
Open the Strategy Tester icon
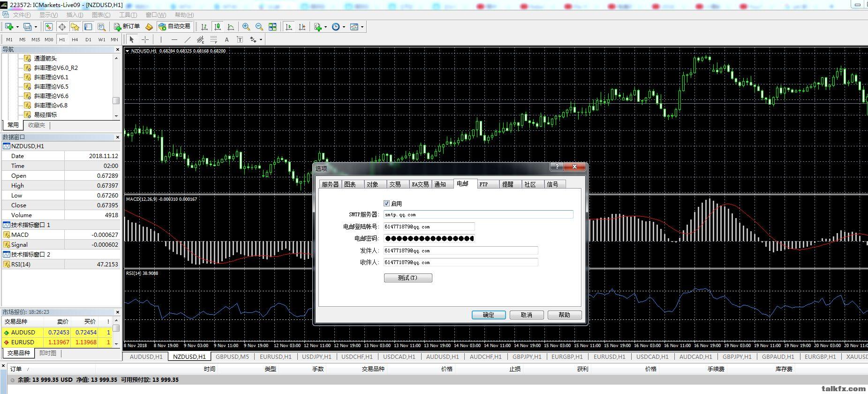point(101,27)
